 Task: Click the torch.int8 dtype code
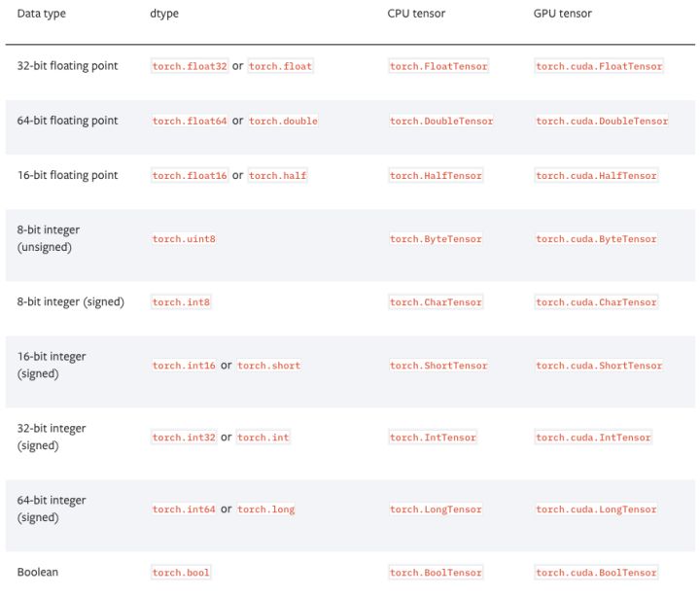coord(181,302)
